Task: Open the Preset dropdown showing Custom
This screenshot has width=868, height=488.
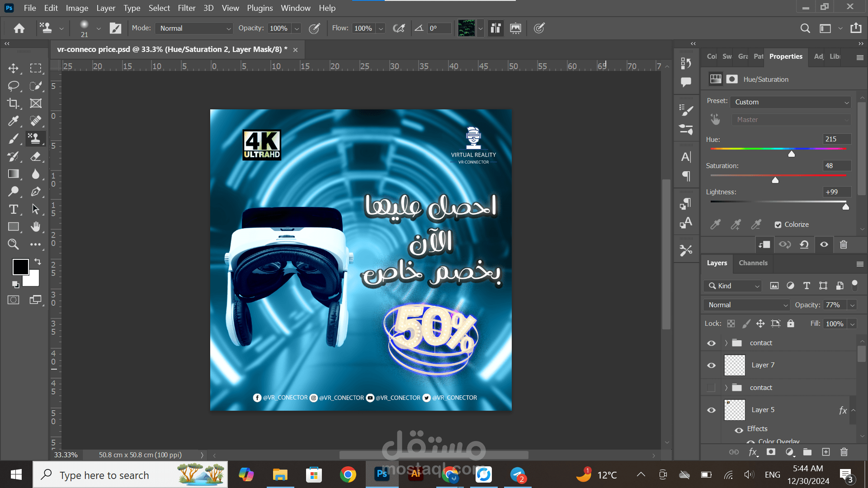Action: click(791, 102)
